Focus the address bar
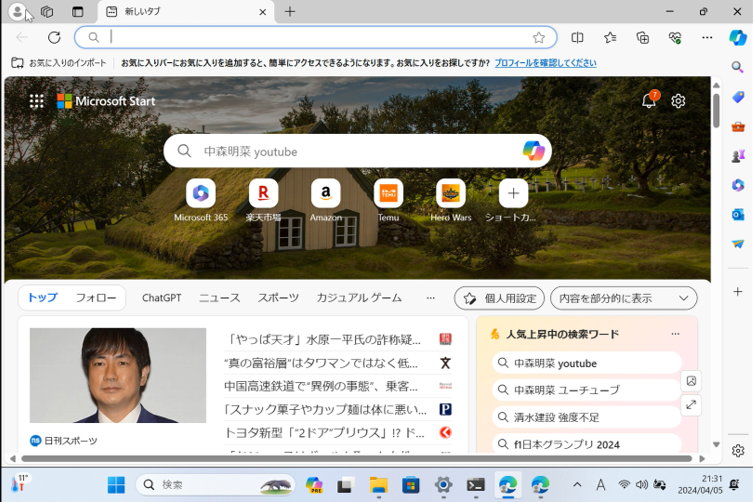The image size is (753, 502). coord(316,37)
